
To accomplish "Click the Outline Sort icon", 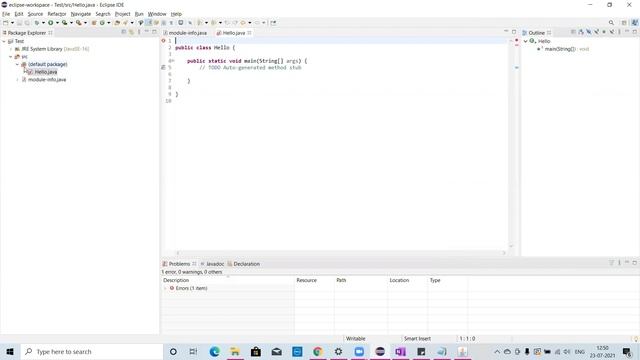I will point(581,32).
